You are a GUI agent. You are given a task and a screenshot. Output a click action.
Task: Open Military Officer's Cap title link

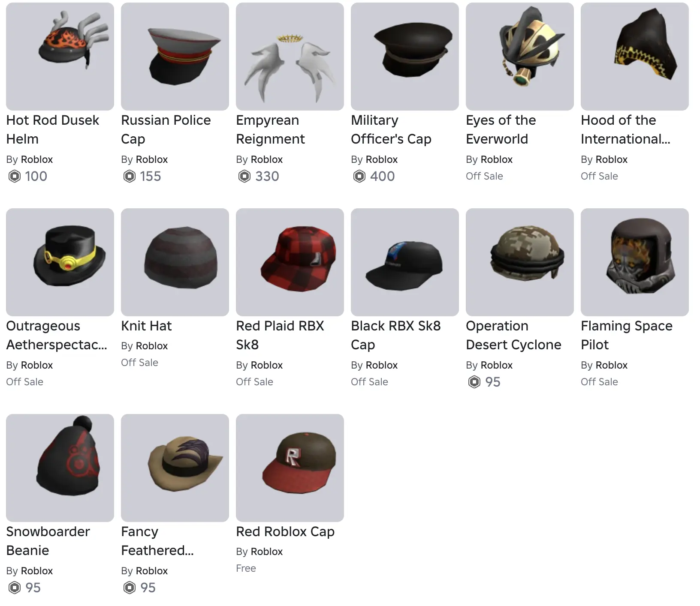point(391,129)
